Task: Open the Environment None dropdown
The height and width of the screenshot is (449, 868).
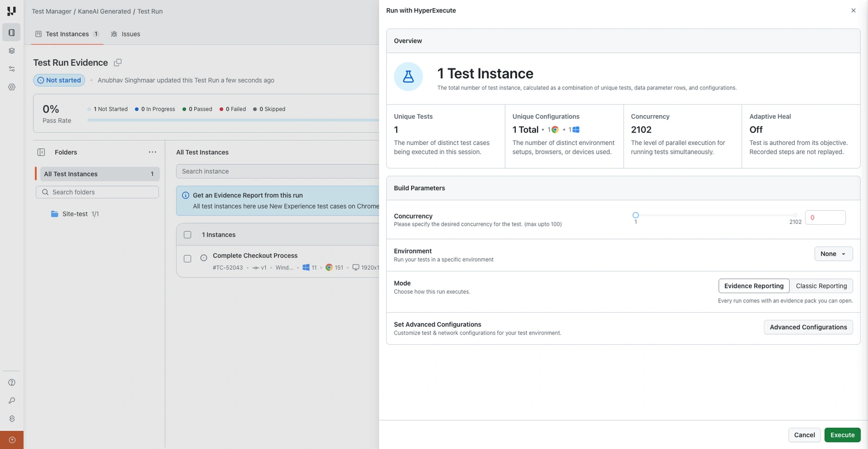Action: click(833, 254)
